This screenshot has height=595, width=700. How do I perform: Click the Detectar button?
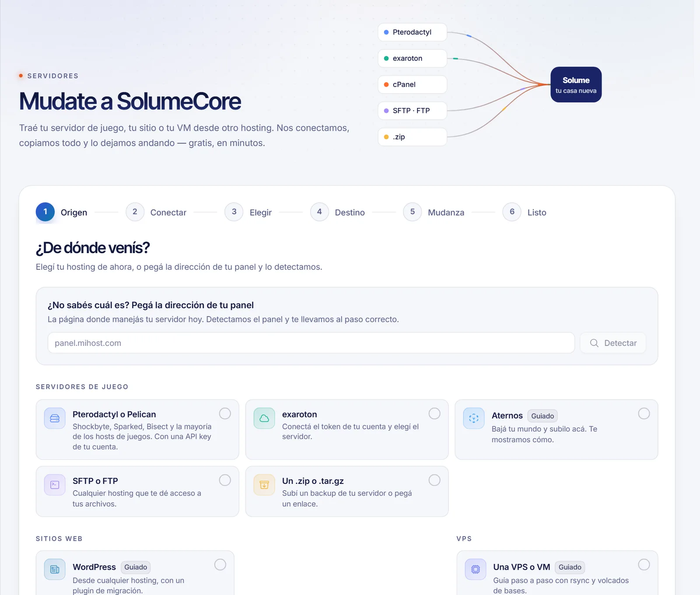pos(613,343)
